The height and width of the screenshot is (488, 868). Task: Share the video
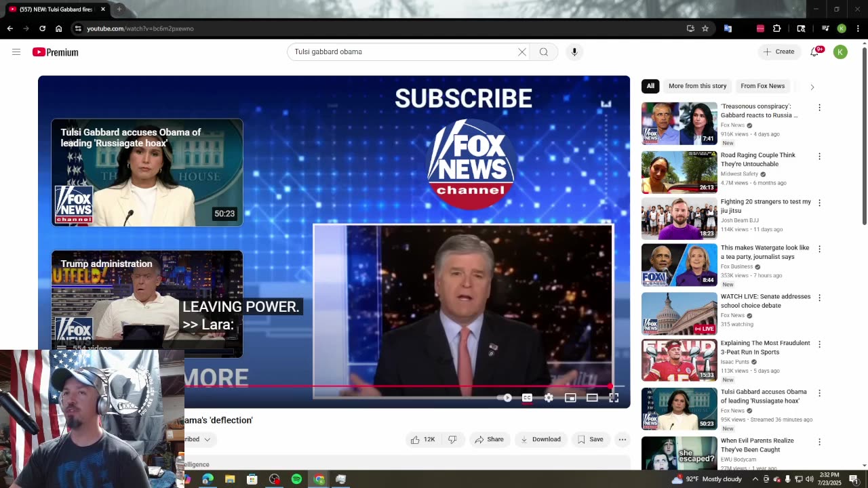[x=489, y=439]
